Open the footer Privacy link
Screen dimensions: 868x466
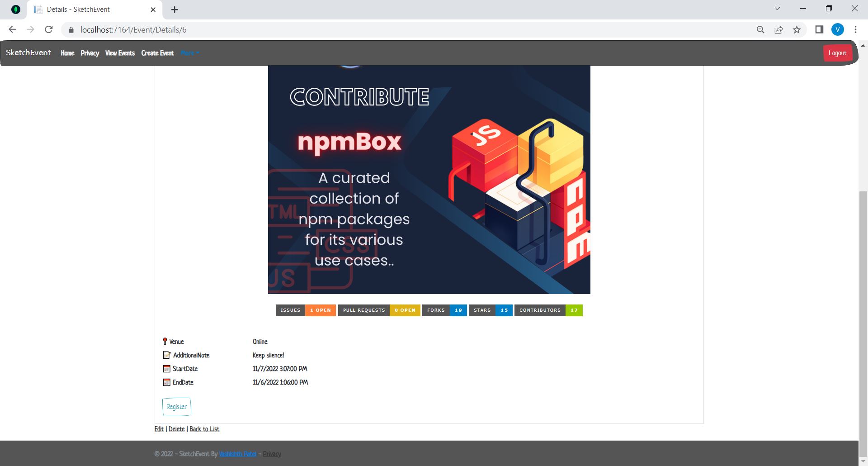pos(272,454)
